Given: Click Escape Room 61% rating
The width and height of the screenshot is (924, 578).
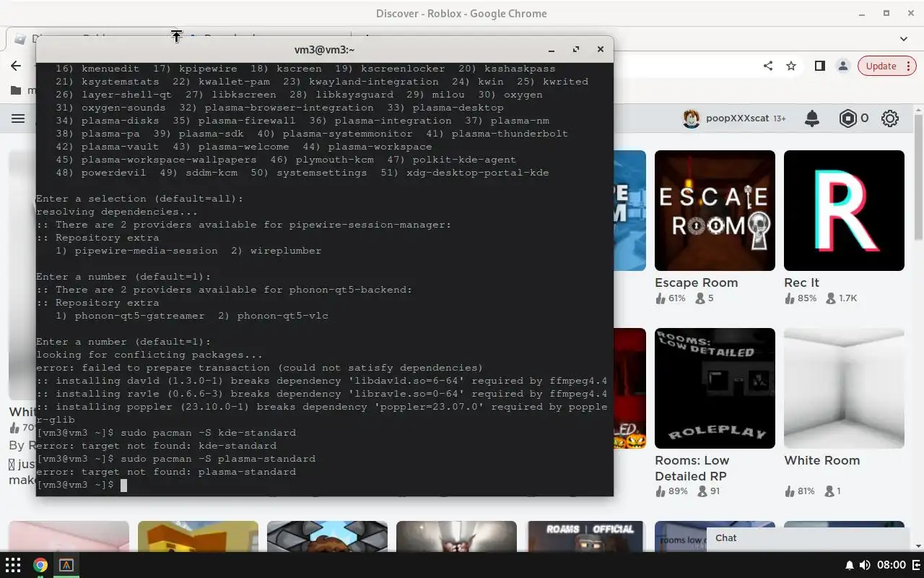Looking at the screenshot, I should point(671,298).
